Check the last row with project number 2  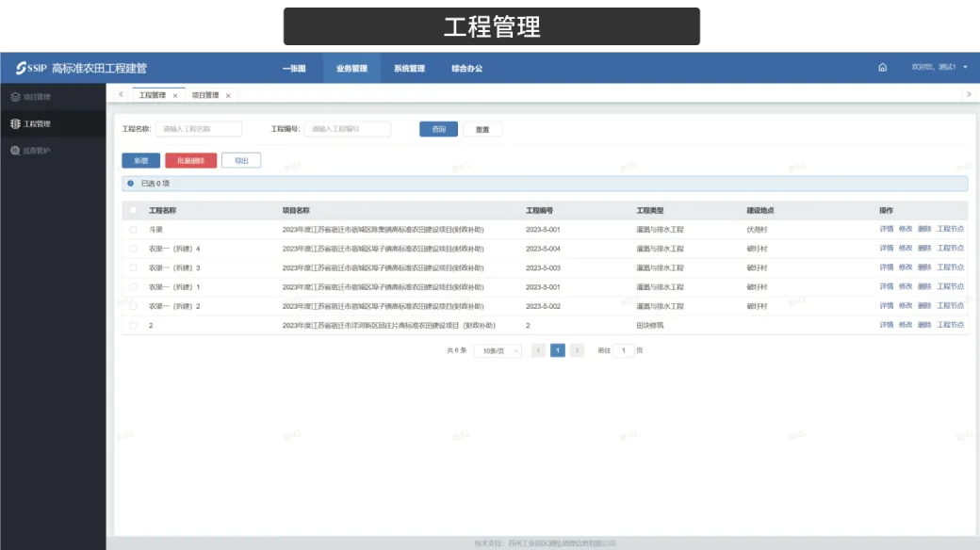coord(133,326)
